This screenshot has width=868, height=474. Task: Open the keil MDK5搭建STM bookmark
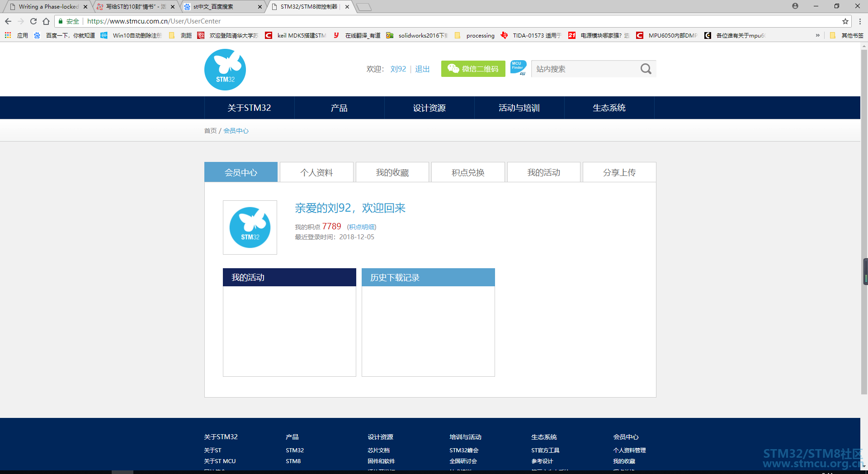[x=296, y=35]
